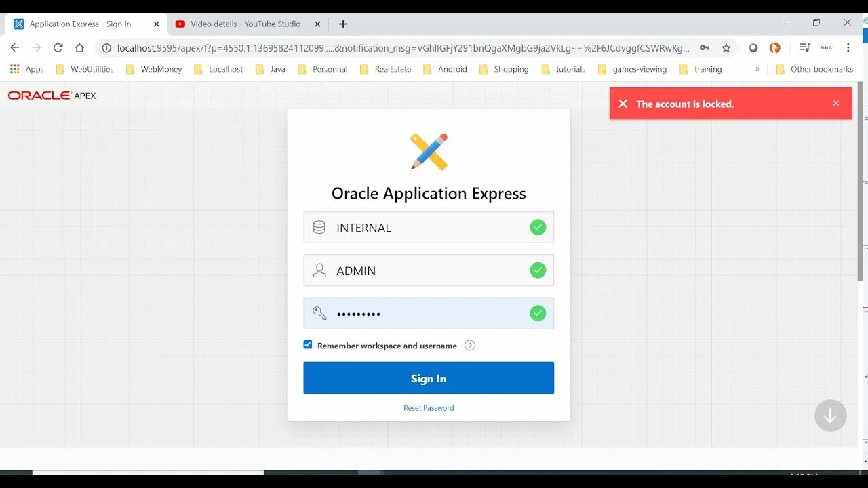This screenshot has height=488, width=868.
Task: Open a new browser tab
Action: pyautogui.click(x=343, y=24)
